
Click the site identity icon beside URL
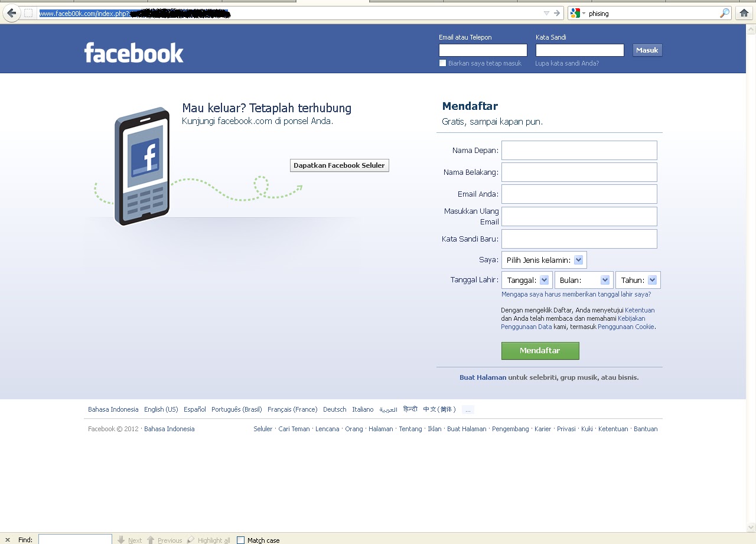tap(28, 13)
